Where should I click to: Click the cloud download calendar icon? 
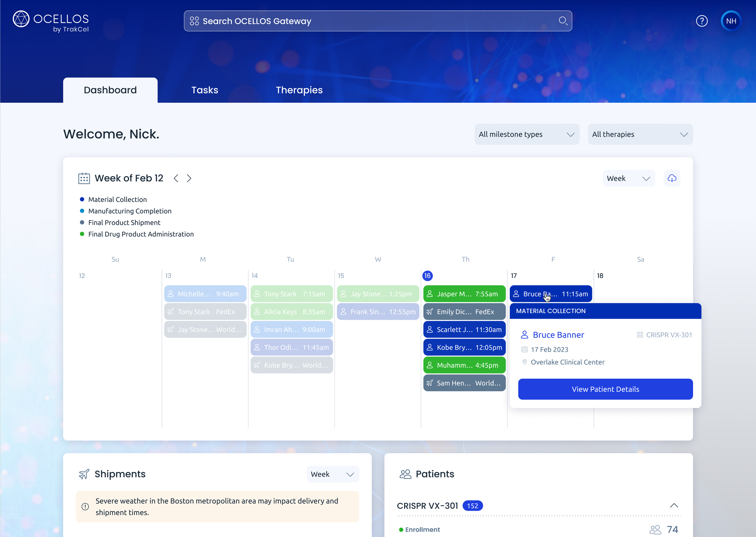672,178
